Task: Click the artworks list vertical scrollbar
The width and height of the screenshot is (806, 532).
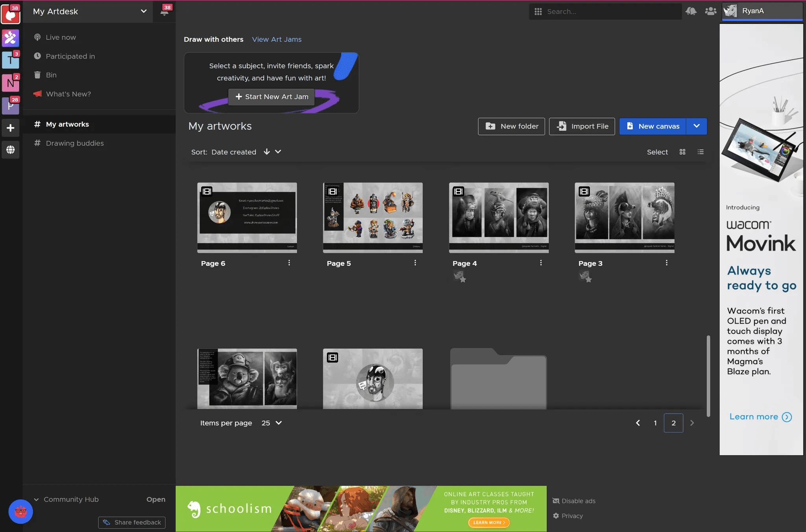Action: [x=708, y=376]
